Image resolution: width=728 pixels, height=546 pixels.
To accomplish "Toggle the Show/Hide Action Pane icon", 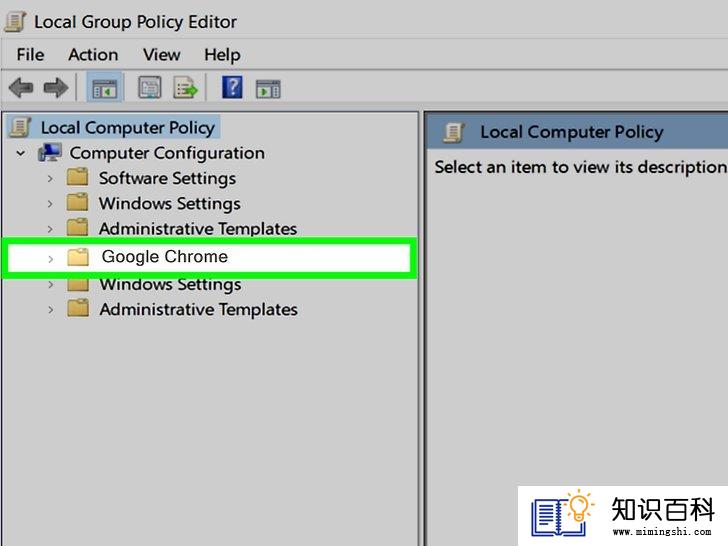I will (x=268, y=89).
